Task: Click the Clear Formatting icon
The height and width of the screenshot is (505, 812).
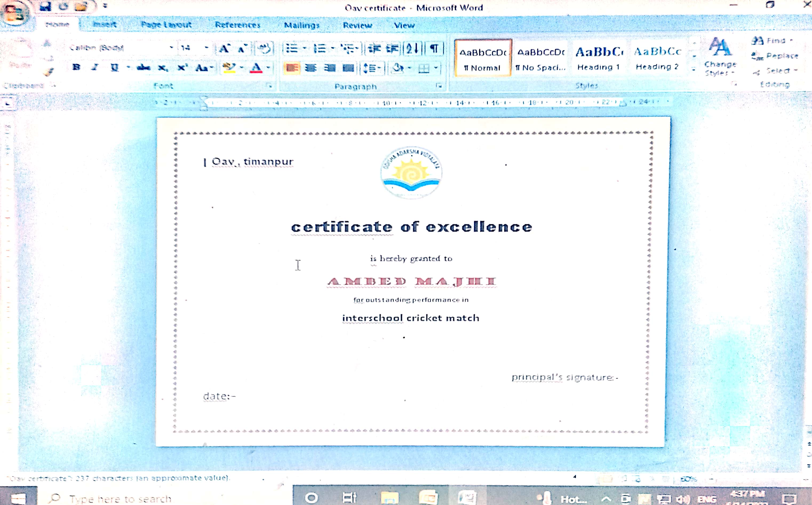Action: click(x=264, y=49)
